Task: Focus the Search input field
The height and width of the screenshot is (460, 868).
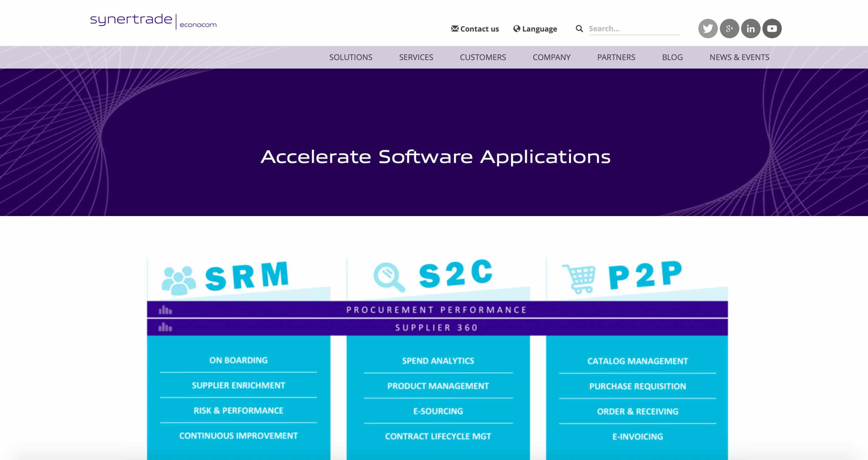Action: 634,29
